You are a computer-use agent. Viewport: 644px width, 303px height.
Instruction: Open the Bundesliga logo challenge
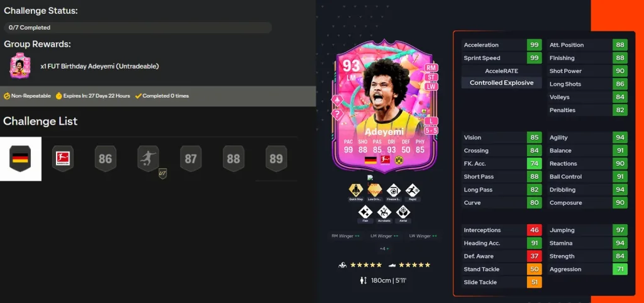[x=63, y=159]
